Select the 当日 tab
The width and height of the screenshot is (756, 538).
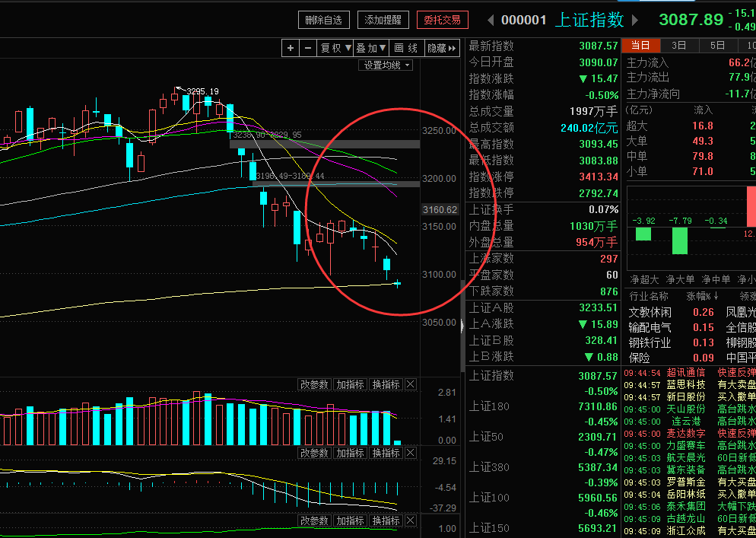[640, 46]
